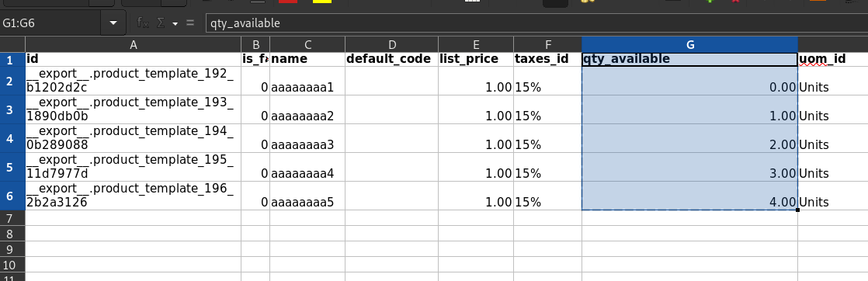Screen dimensions: 868x281
Task: Select row 5 header
Action: (12, 167)
